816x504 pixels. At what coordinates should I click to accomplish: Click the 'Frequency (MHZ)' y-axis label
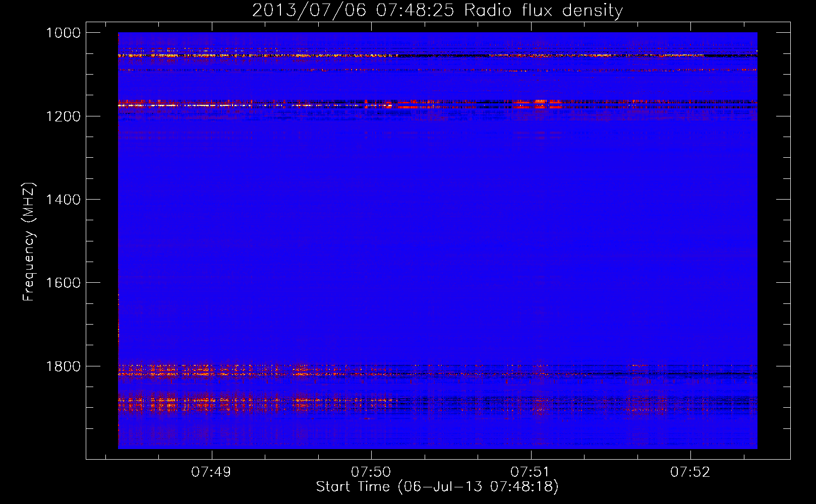(x=29, y=242)
